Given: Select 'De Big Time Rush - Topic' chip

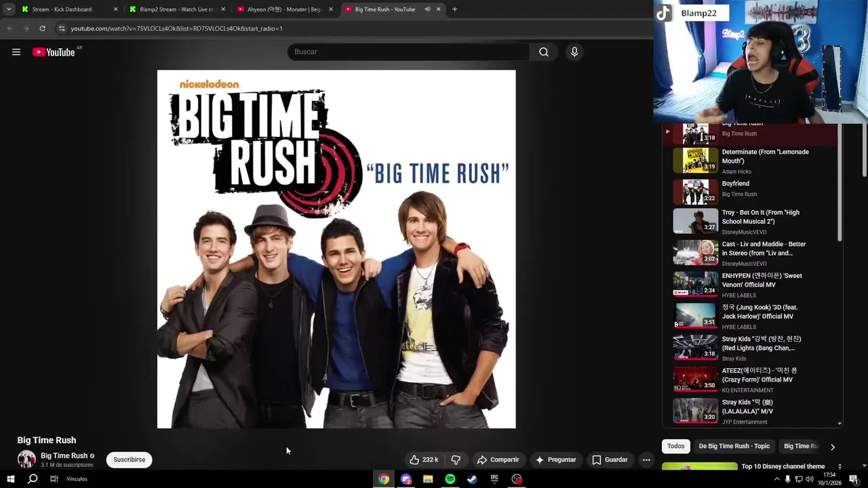Looking at the screenshot, I should [734, 446].
